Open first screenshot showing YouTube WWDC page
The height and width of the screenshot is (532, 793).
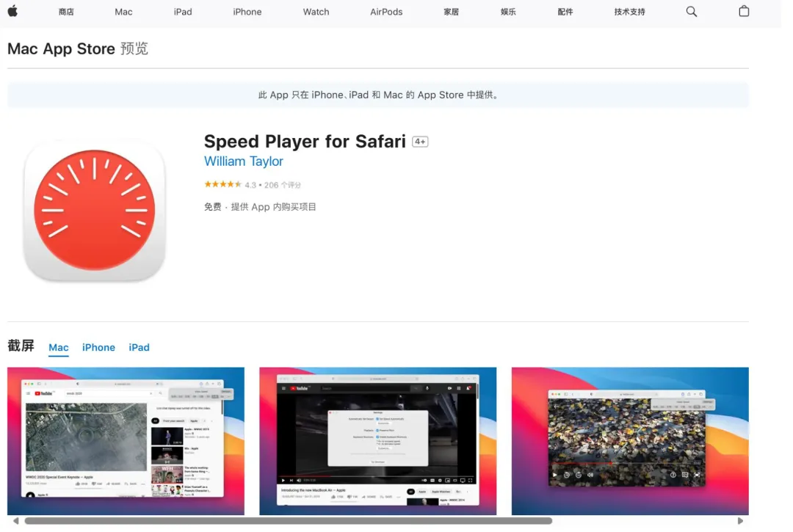tap(126, 441)
